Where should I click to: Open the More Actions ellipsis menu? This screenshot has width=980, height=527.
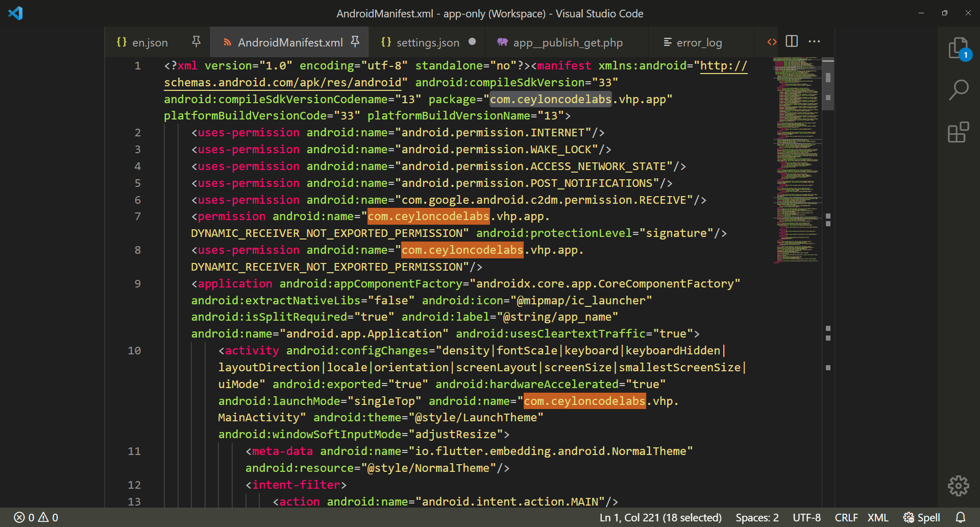point(815,41)
